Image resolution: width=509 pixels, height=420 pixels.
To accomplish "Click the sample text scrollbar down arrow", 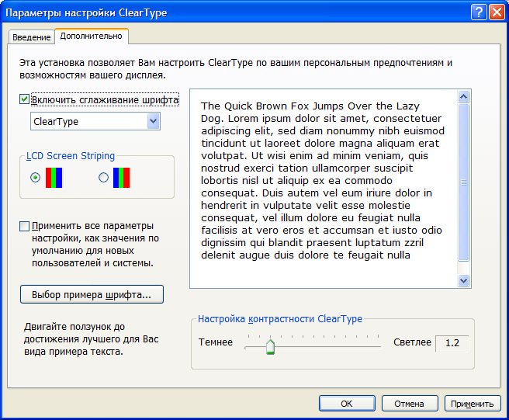I will [463, 280].
